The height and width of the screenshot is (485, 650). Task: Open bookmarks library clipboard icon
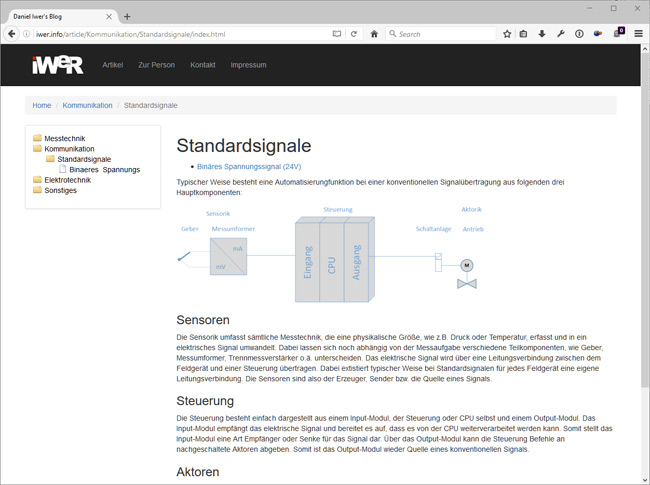[524, 34]
